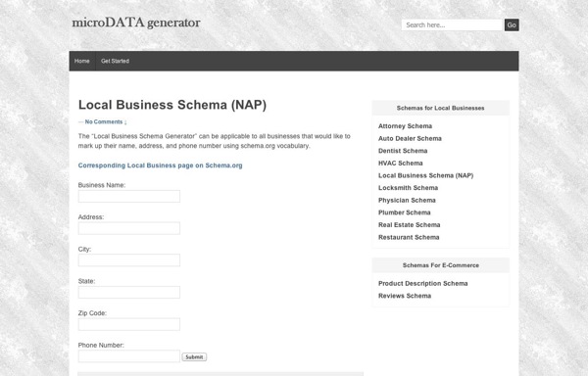Focus the 'Search here...' search box
Image resolution: width=588 pixels, height=376 pixels.
(x=452, y=25)
